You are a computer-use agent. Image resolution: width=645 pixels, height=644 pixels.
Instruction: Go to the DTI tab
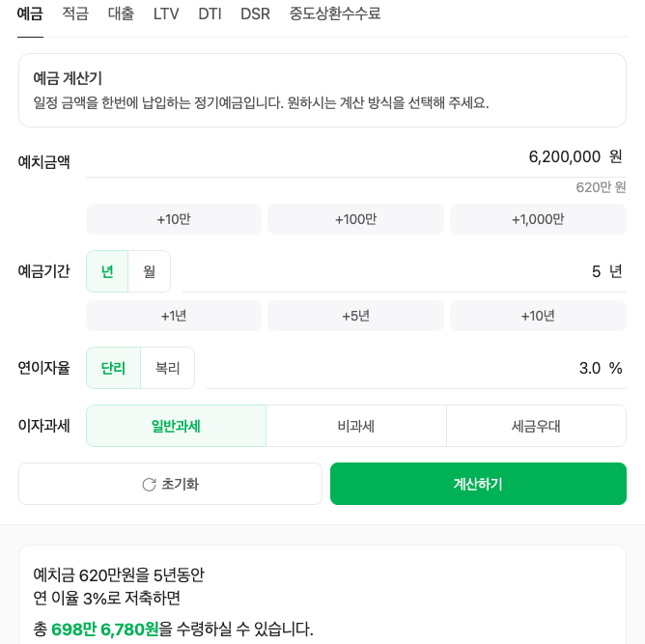[210, 14]
